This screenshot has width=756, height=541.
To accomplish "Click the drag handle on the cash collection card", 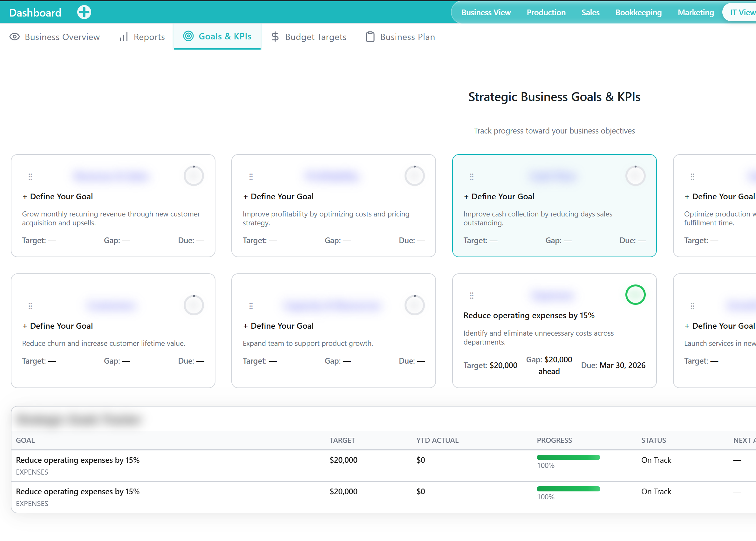I will pos(472,176).
